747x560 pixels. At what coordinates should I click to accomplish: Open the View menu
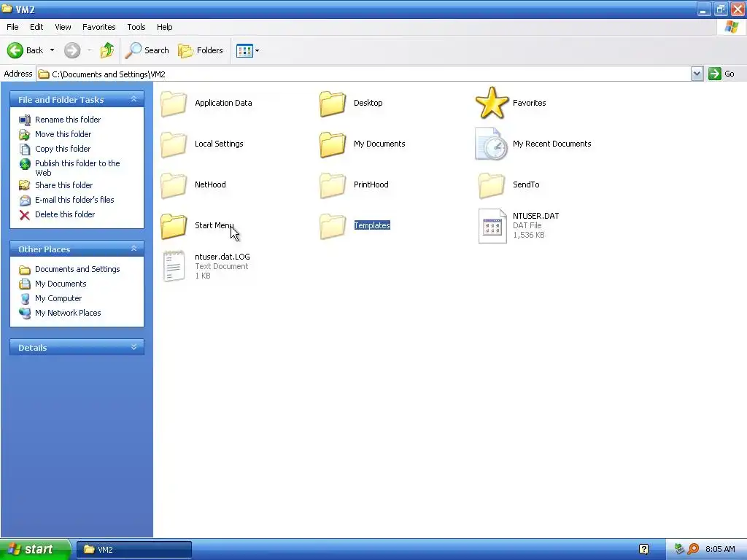tap(63, 27)
